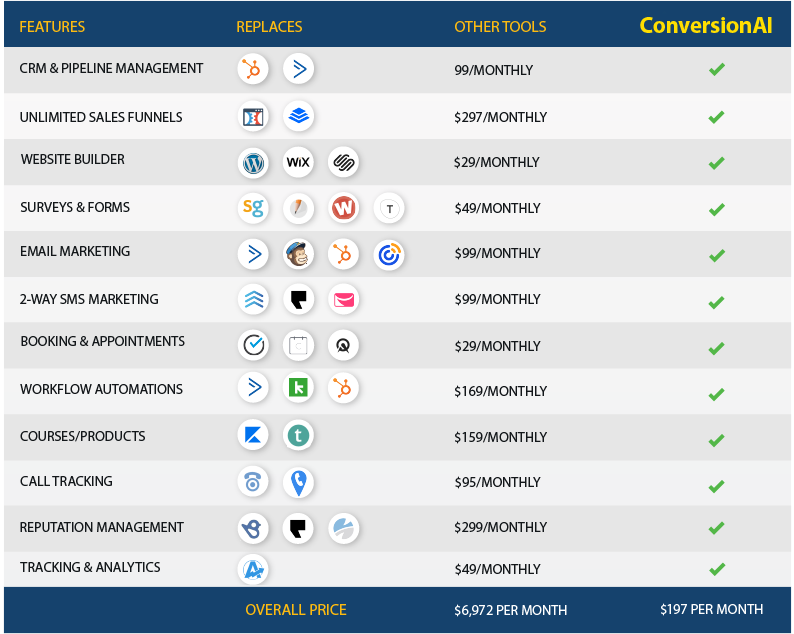This screenshot has width=794, height=634.
Task: Select the Kajabi icon in Courses/Products row
Action: point(253,435)
